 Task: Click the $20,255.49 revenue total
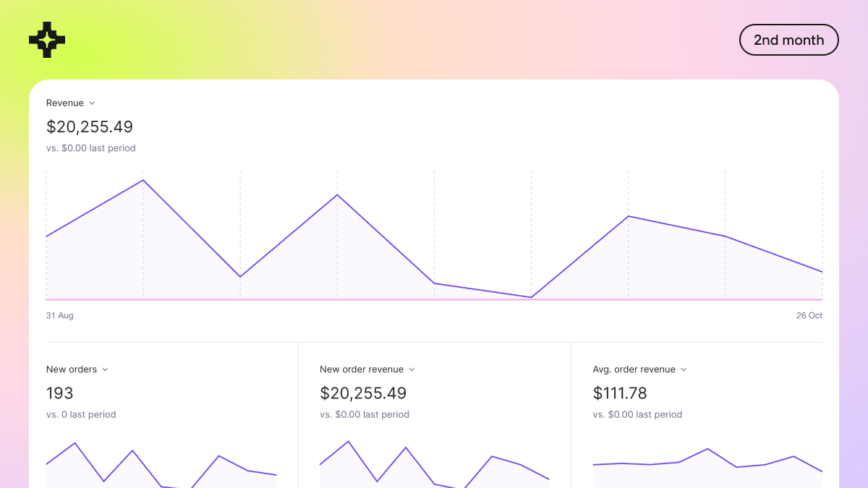coord(89,127)
